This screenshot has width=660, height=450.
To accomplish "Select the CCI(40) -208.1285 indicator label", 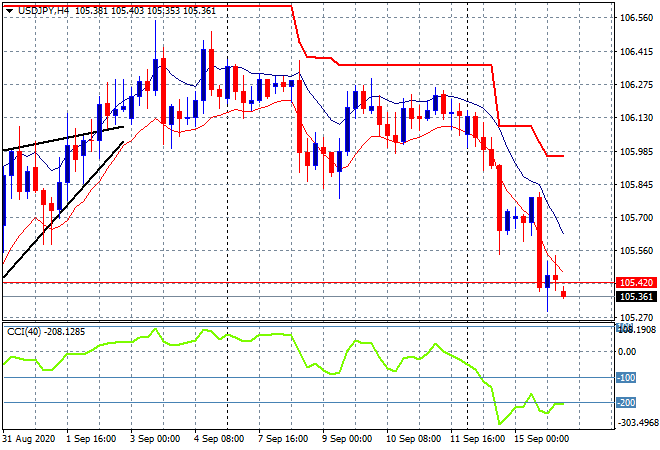I will 46,332.
